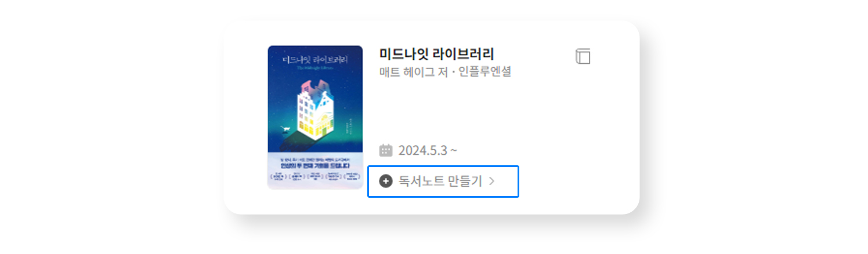The height and width of the screenshot is (254, 868).
Task: Click the Korean title printed on the cover
Action: (314, 60)
